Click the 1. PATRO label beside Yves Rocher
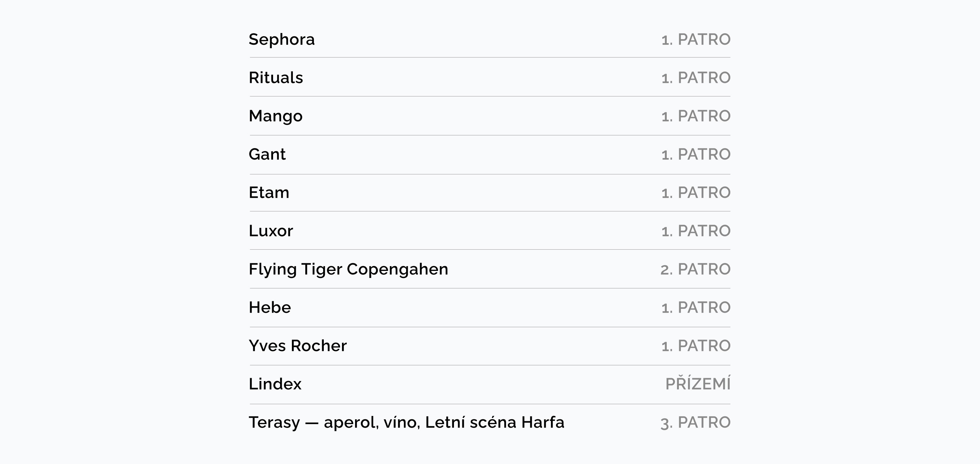 696,346
